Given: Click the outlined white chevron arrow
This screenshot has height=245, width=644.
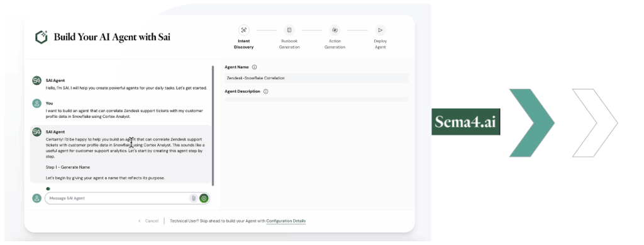Looking at the screenshot, I should pos(595,123).
